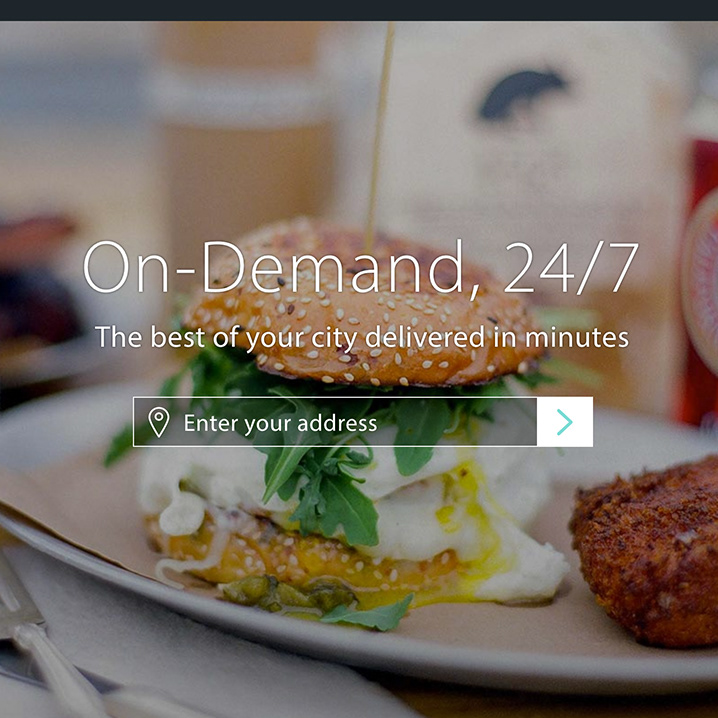Click the dark top navigation bar

[x=359, y=10]
